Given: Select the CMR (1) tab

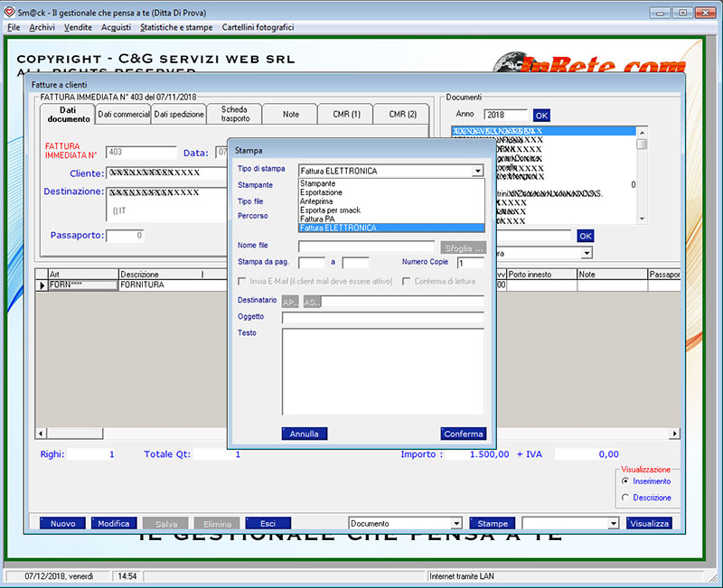Looking at the screenshot, I should click(x=346, y=115).
